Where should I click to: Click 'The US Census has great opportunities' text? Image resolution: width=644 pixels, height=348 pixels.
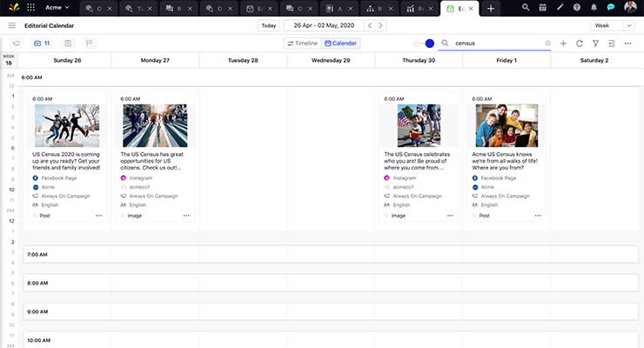point(152,161)
